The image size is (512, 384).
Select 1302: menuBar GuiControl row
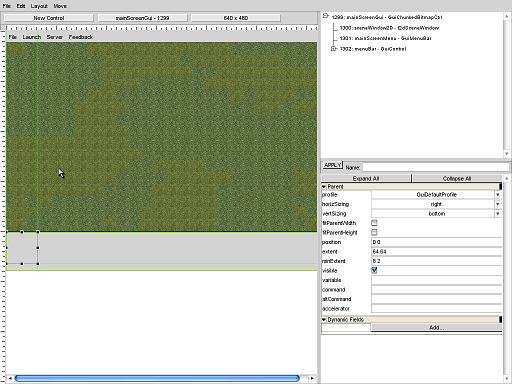click(x=373, y=49)
